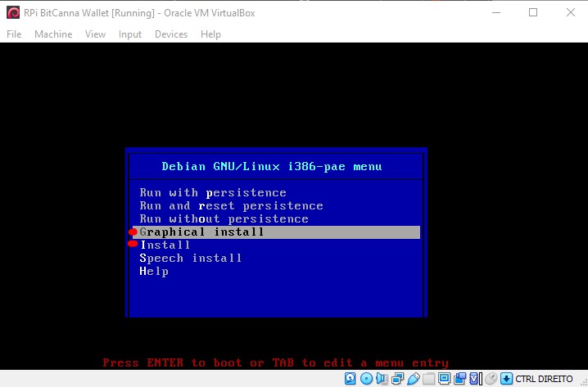The width and height of the screenshot is (588, 387).
Task: Choose the 'Speech install' option
Action: pyautogui.click(x=276, y=258)
